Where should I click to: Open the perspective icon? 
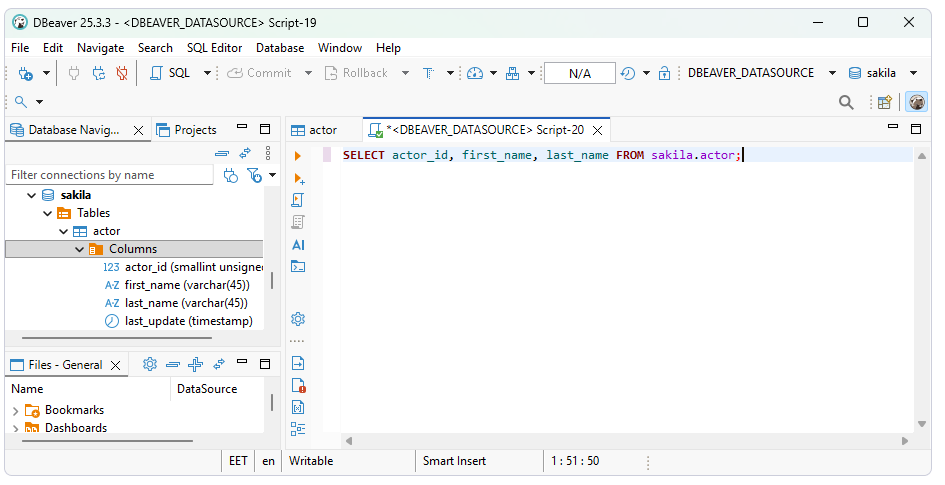coord(884,102)
